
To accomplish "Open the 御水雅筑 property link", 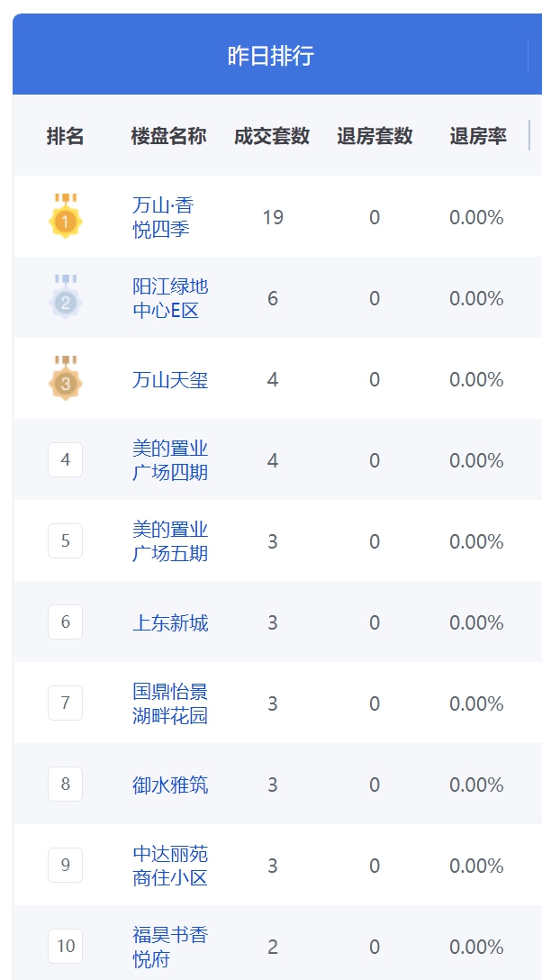I will pyautogui.click(x=170, y=785).
